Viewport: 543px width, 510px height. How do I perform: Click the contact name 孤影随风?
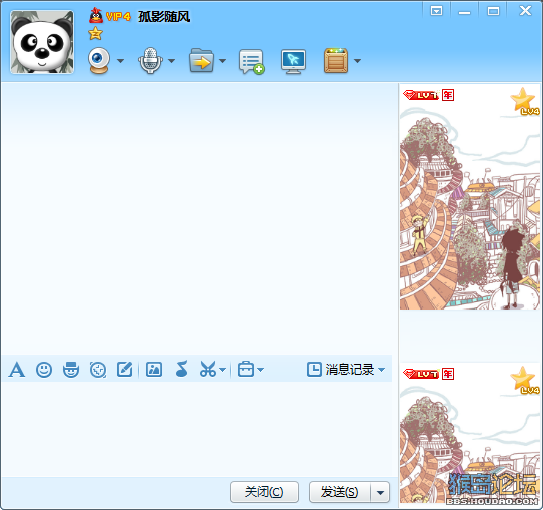(x=164, y=16)
